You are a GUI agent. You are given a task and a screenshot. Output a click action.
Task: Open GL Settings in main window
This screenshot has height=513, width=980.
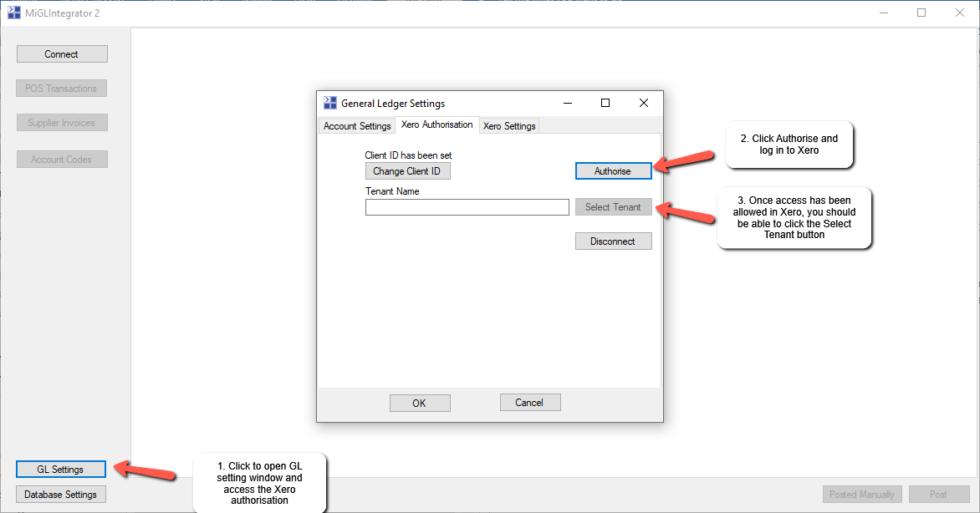(x=61, y=470)
